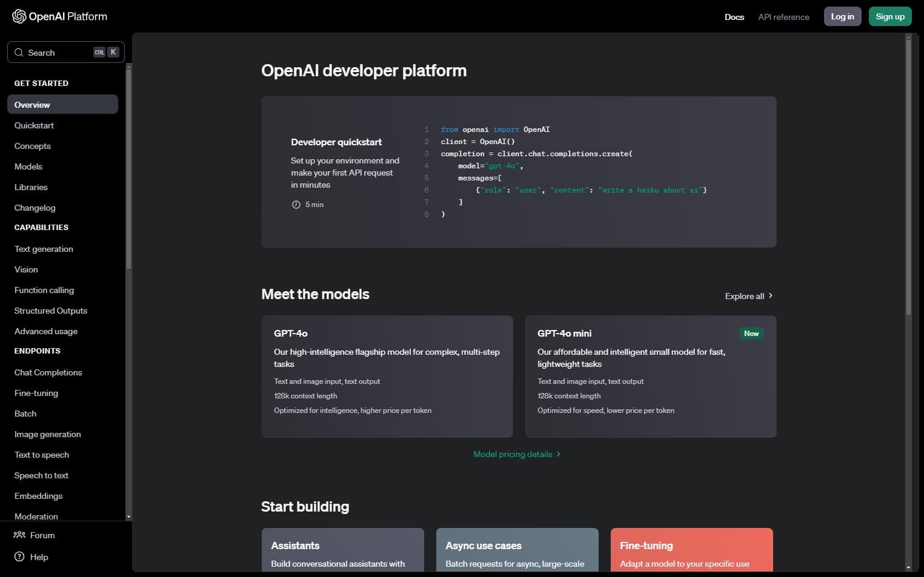
Task: Open the API reference tab
Action: [783, 17]
